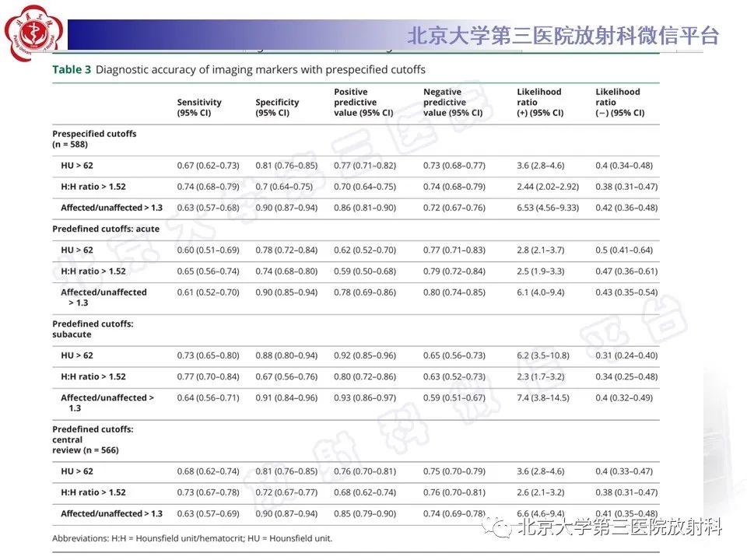This screenshot has height=560, width=747.
Task: Click the value '0.47 (0.36–0.61)'
Action: (626, 271)
